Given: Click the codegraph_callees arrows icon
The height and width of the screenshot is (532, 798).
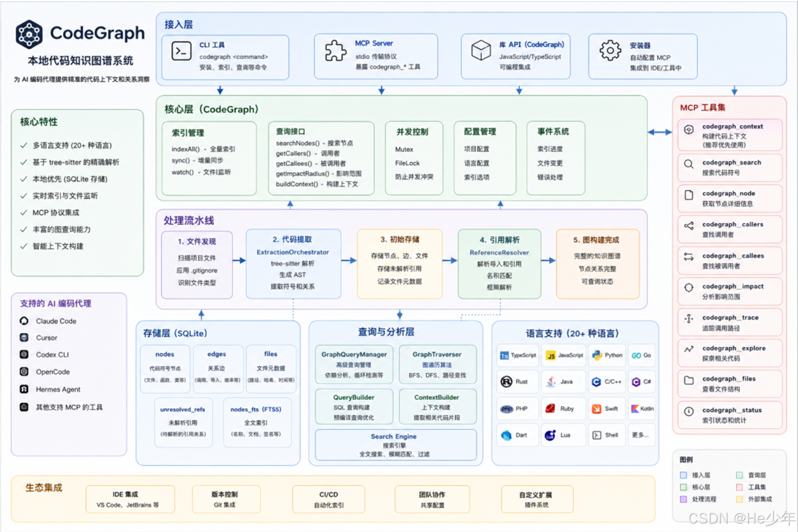Looking at the screenshot, I should [x=689, y=257].
